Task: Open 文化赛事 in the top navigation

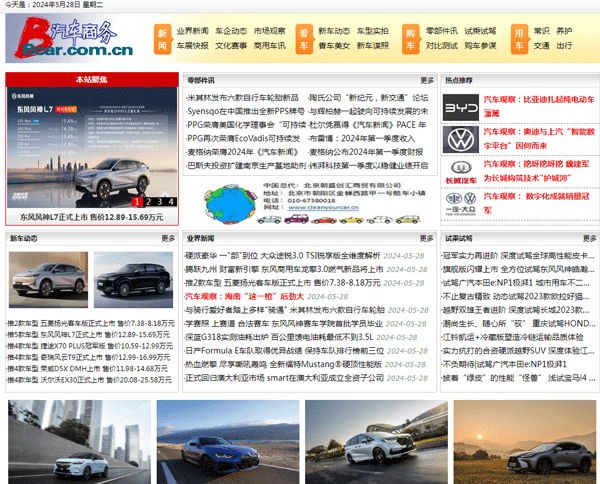Action: click(231, 46)
